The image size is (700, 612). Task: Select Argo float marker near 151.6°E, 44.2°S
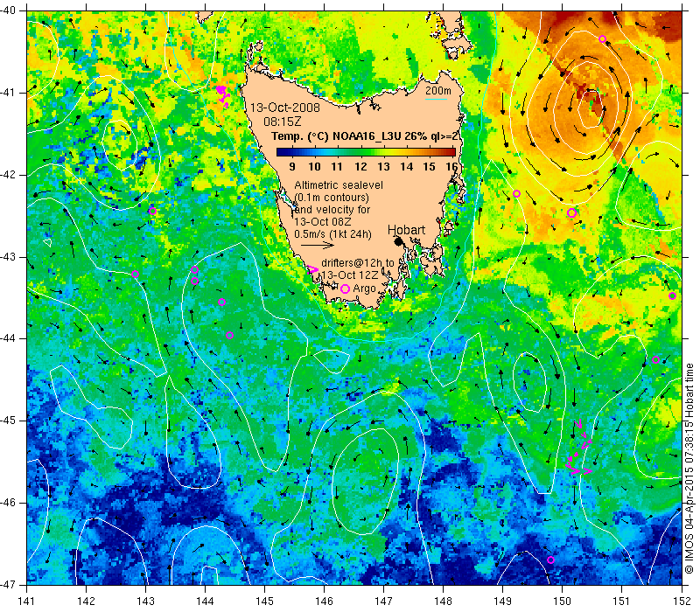tap(655, 359)
